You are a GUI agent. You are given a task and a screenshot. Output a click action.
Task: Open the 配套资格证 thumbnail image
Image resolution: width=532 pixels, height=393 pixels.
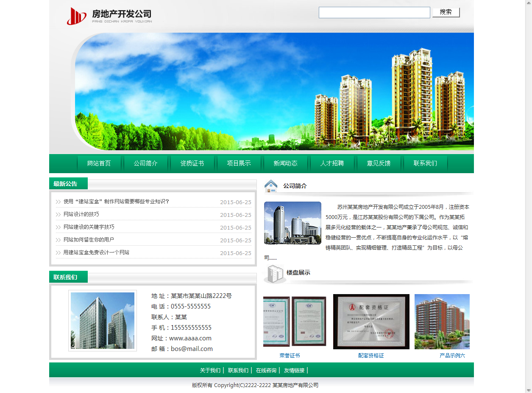click(371, 321)
